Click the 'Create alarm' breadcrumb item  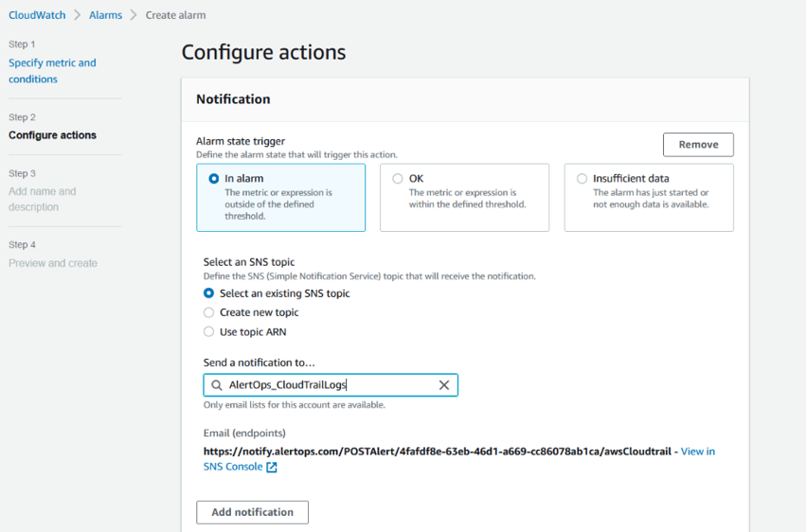coord(175,15)
